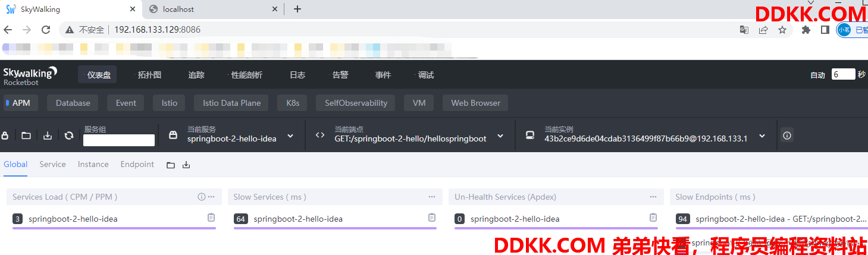
Task: Bookmark this page with the star icon
Action: point(782,30)
